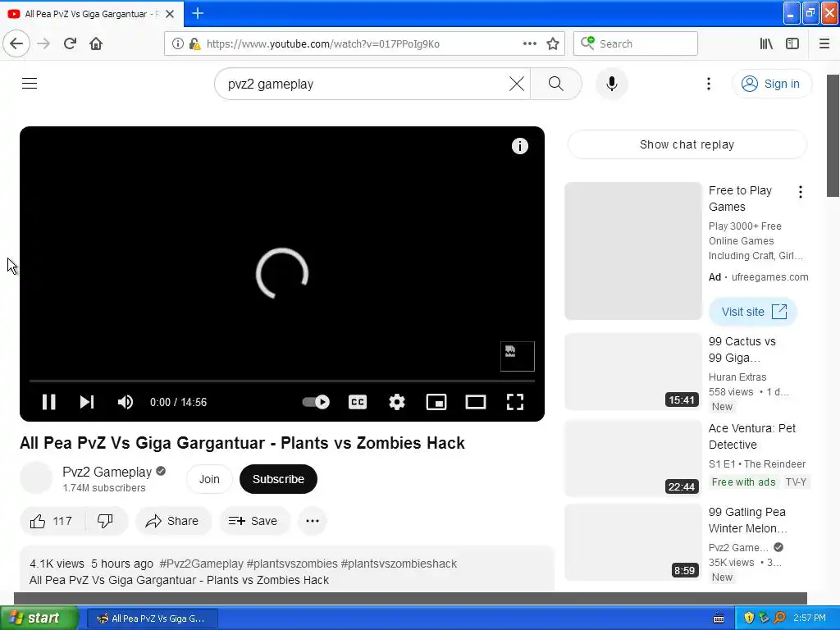Mute the video volume speaker icon
The image size is (840, 630).
pyautogui.click(x=126, y=402)
